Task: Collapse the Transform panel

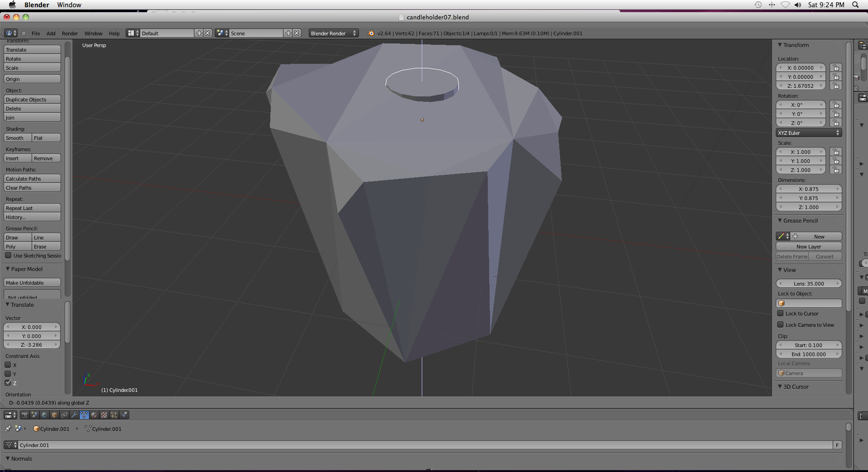Action: click(x=780, y=45)
